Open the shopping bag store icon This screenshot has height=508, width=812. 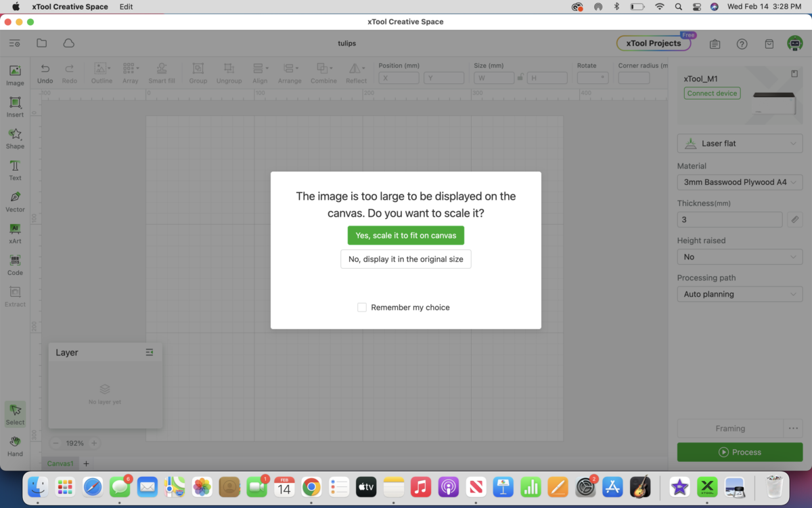(769, 44)
